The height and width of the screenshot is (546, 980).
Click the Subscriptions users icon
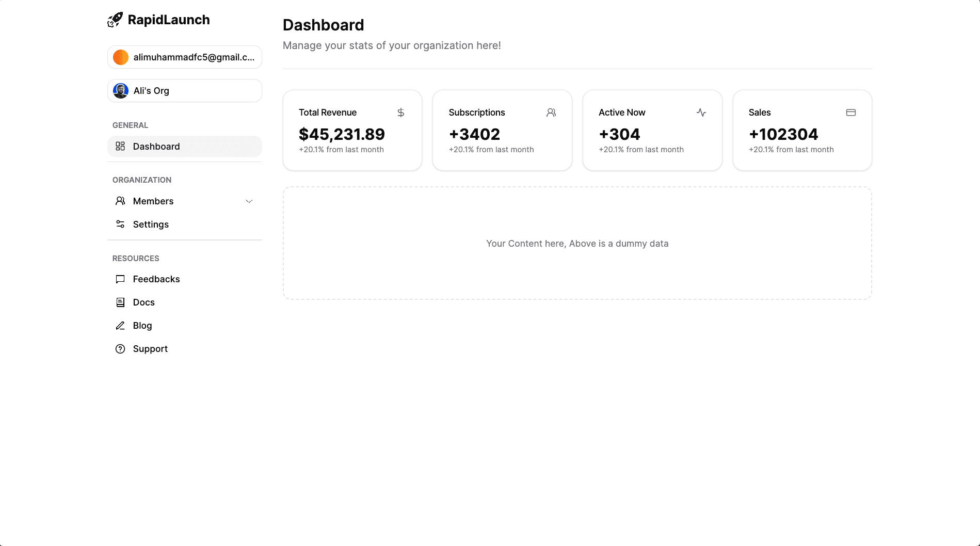click(551, 112)
